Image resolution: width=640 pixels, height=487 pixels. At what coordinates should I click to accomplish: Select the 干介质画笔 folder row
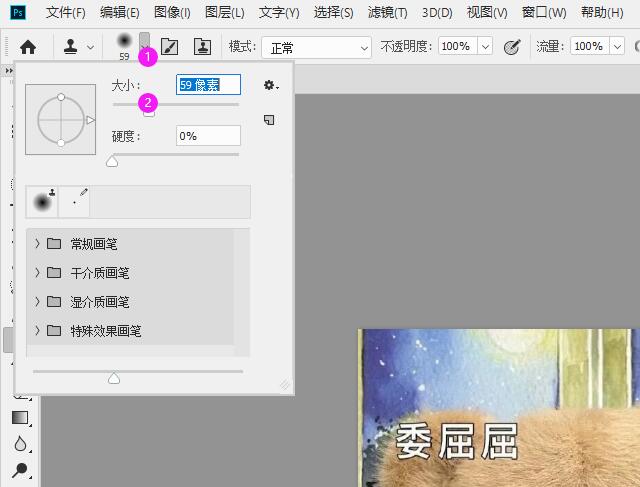(130, 273)
